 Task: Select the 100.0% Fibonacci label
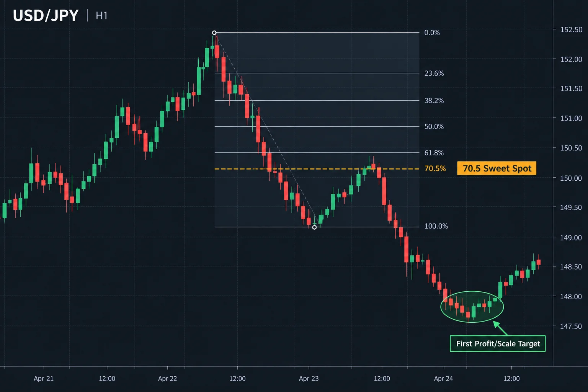(436, 226)
